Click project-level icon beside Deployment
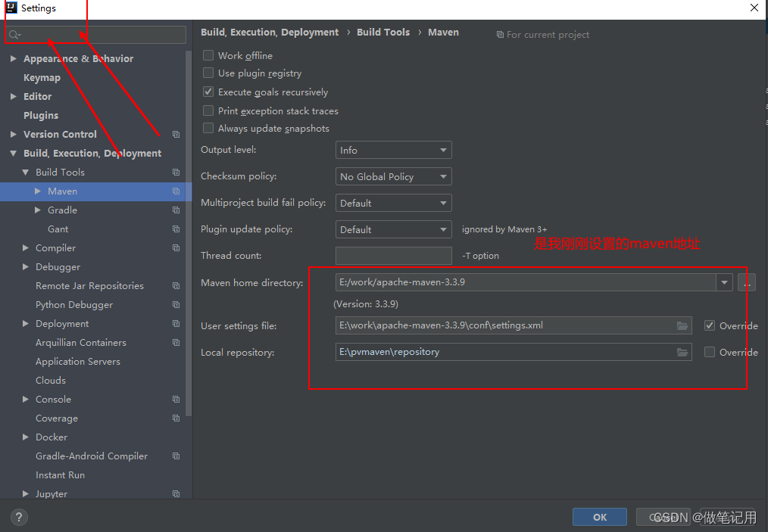Viewport: 768px width, 532px height. pos(176,323)
